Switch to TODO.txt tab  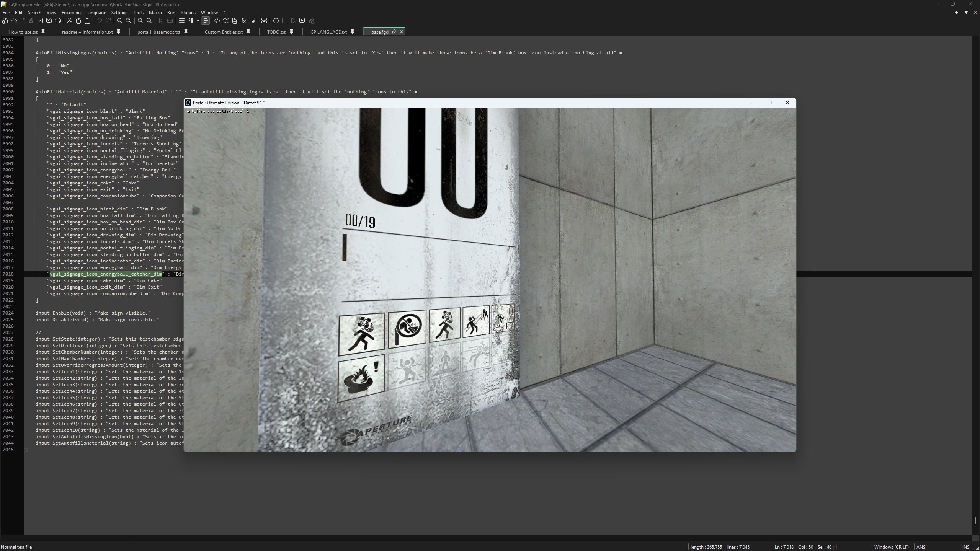click(276, 32)
